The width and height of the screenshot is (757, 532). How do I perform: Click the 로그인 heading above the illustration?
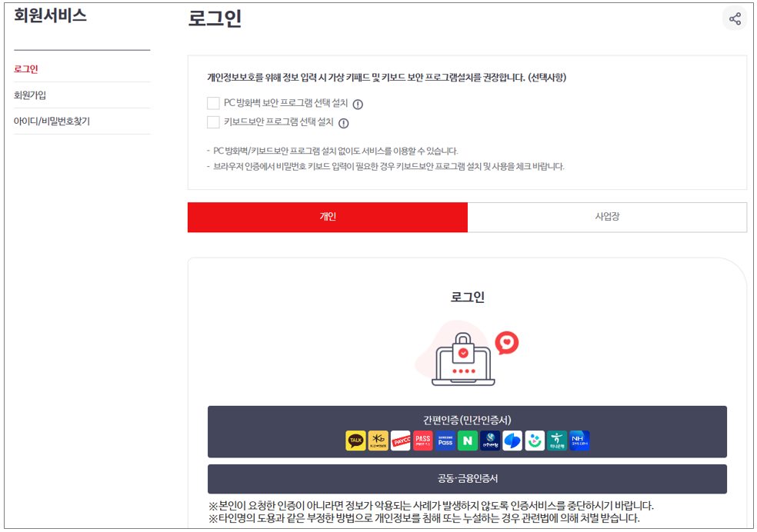point(467,297)
